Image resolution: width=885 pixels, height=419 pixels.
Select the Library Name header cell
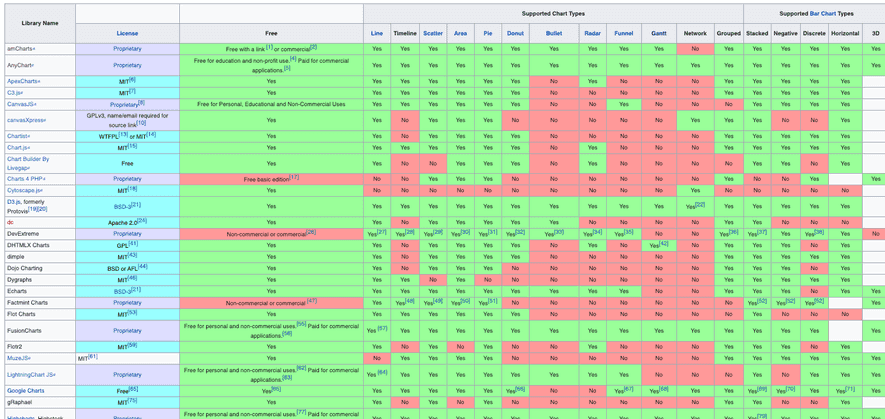(x=38, y=22)
